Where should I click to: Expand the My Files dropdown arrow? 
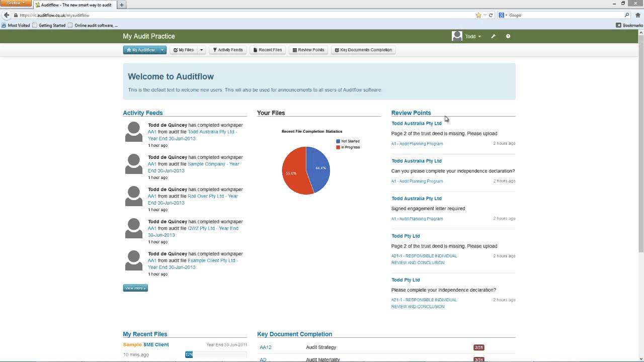201,50
